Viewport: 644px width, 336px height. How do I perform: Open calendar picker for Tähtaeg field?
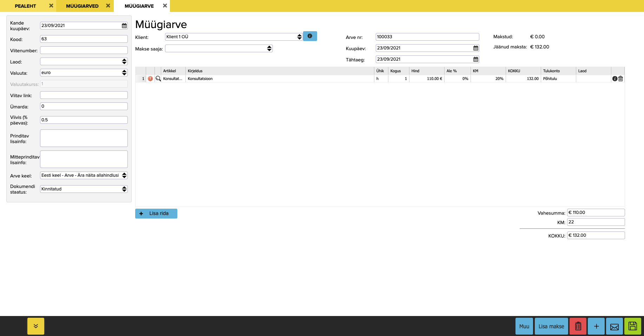point(476,59)
